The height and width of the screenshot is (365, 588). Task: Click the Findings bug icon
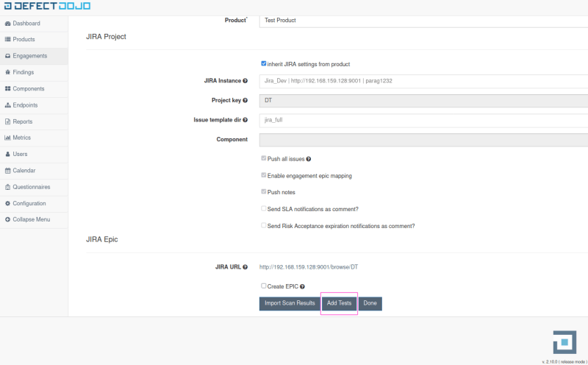coord(7,72)
